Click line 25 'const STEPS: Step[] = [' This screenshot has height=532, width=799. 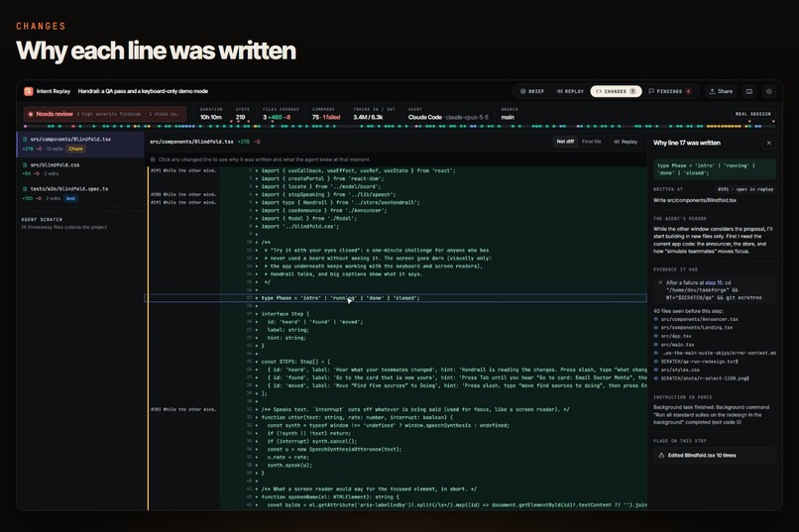[x=295, y=362]
